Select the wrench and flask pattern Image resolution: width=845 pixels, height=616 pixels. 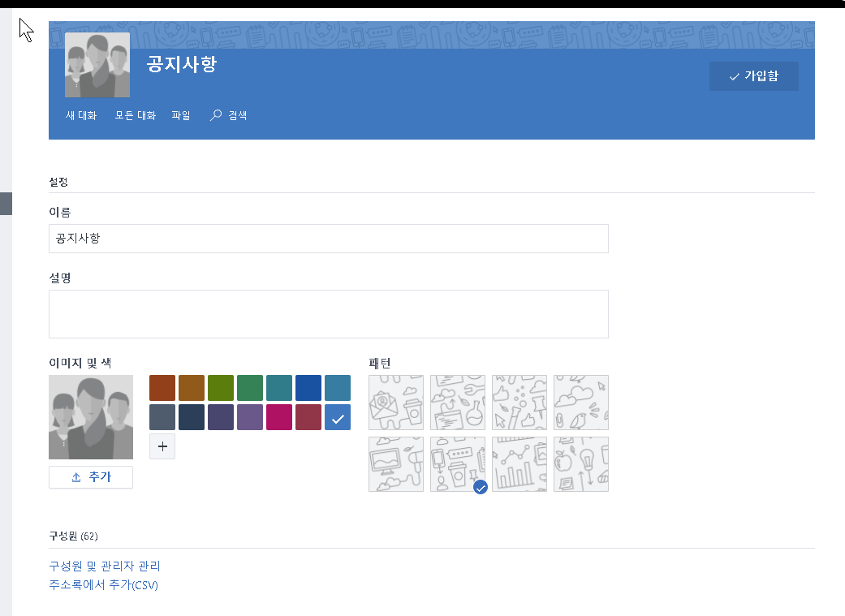coord(458,403)
